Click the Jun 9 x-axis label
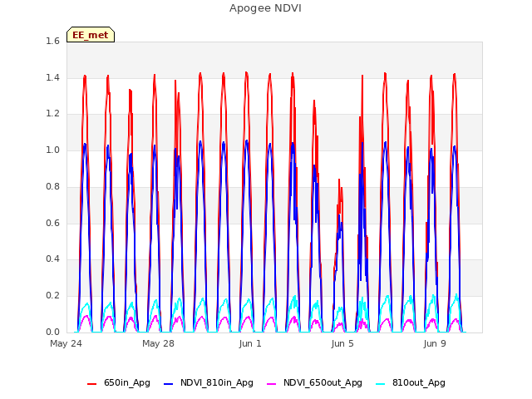This screenshot has height=399, width=532. [x=435, y=343]
